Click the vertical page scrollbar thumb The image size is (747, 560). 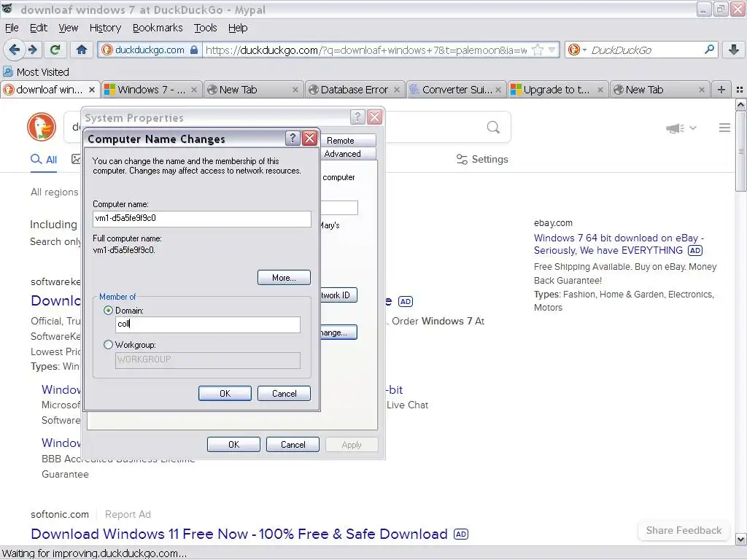coord(741,151)
